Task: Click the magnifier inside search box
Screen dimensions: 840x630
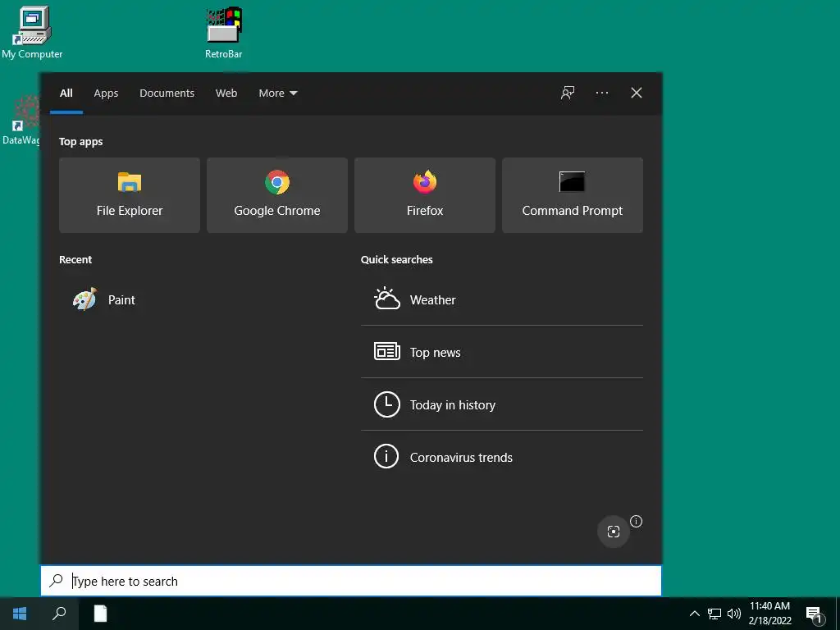Action: 57,580
